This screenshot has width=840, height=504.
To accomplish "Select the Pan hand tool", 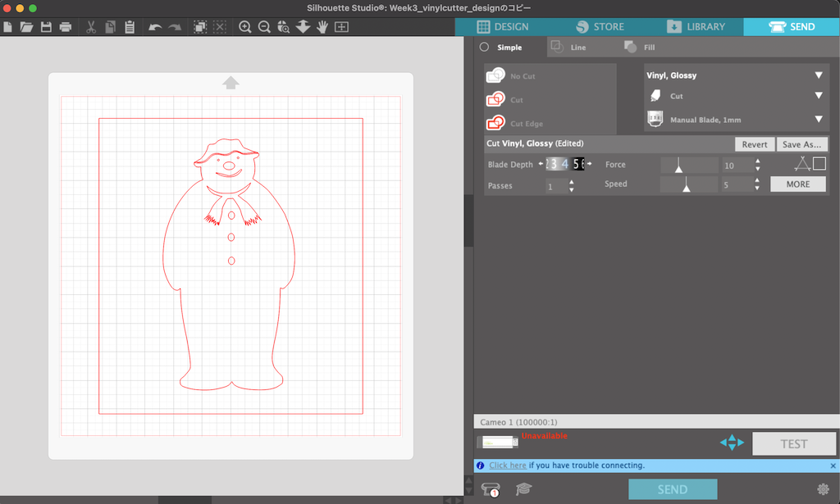I will [322, 27].
